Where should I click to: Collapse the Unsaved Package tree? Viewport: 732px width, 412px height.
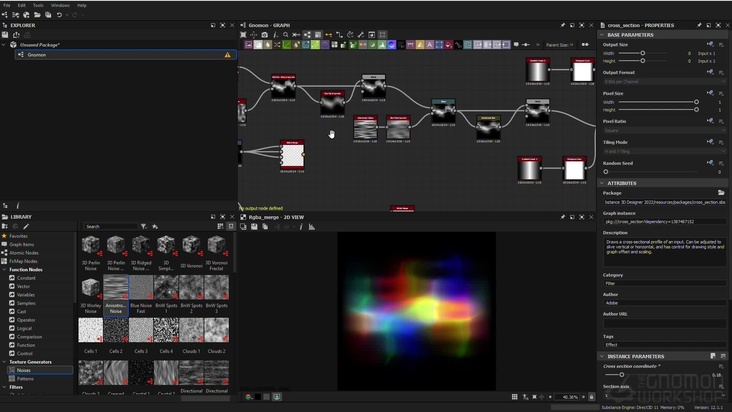[x=4, y=45]
